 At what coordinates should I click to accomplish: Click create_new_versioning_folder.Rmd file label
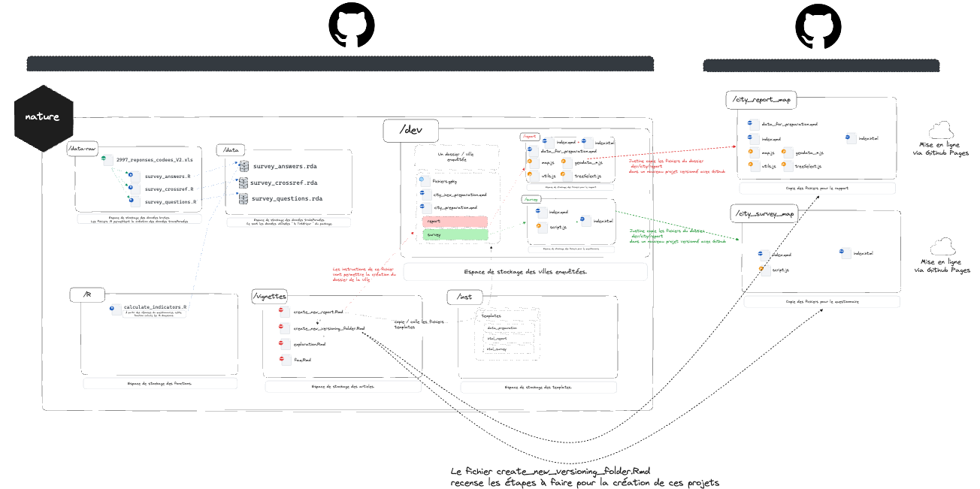click(x=328, y=328)
